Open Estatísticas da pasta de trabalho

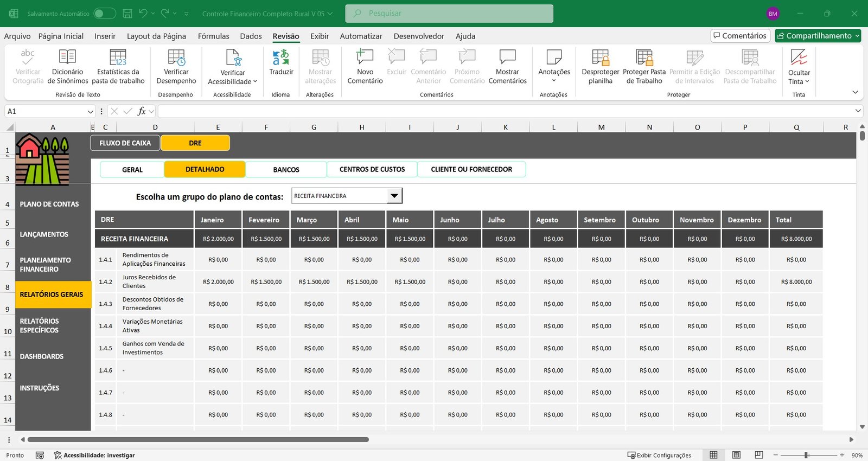(118, 57)
